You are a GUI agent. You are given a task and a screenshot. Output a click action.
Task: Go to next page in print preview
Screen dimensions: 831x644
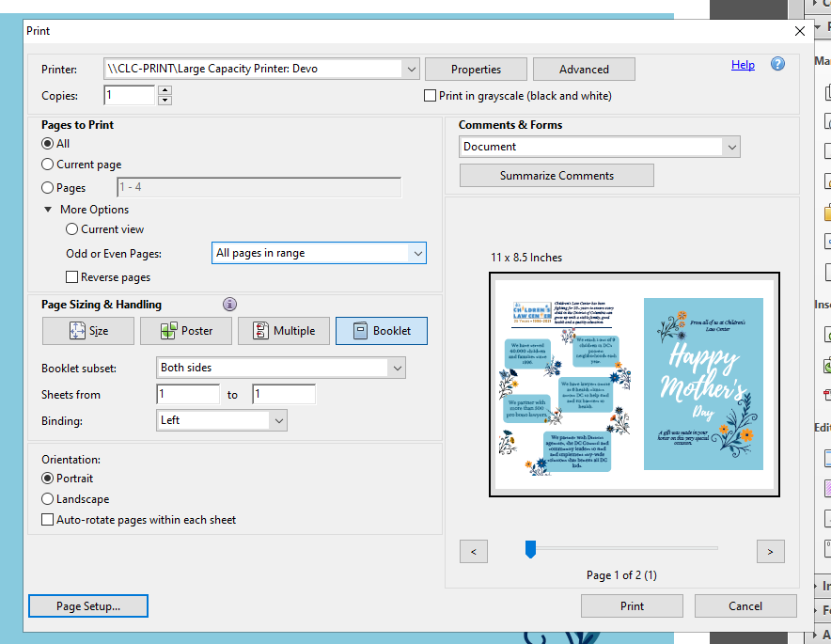coord(770,551)
